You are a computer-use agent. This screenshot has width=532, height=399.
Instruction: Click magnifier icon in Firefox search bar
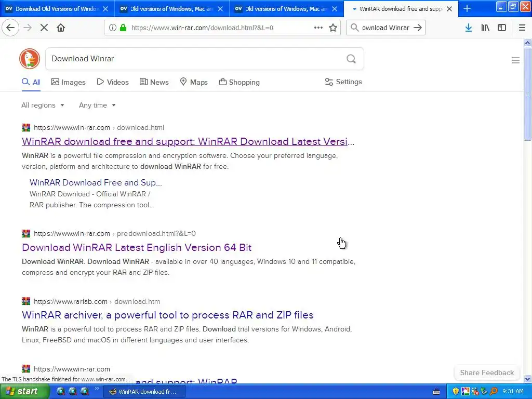[354, 28]
